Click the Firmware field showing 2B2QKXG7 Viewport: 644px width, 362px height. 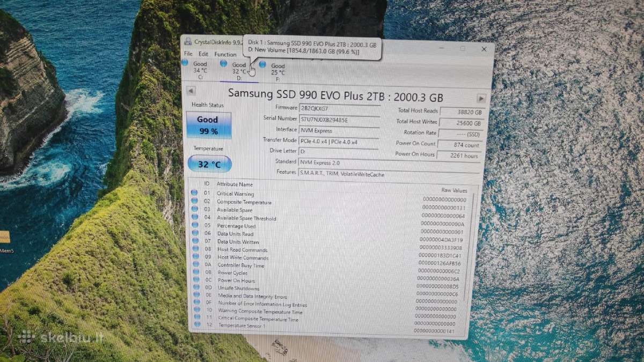pos(339,109)
